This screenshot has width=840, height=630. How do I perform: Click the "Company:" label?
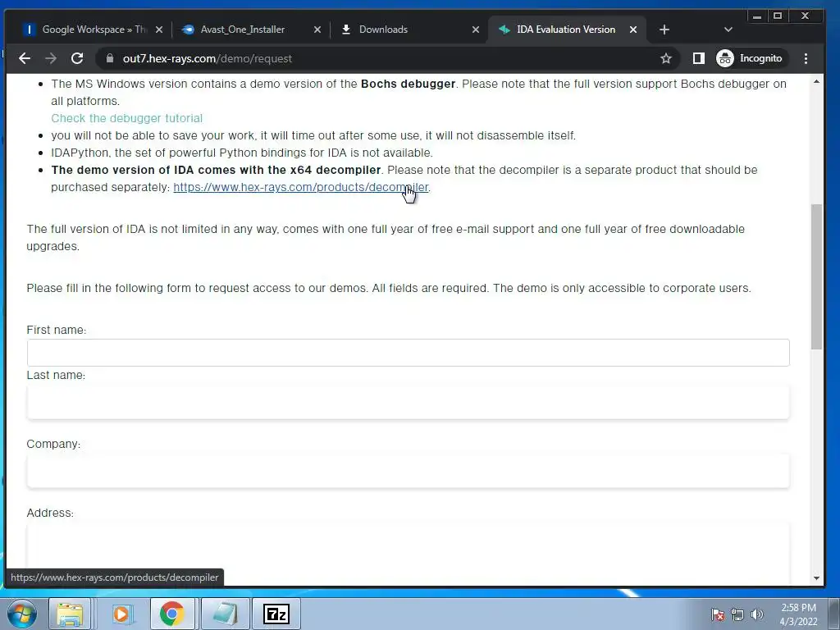click(53, 444)
